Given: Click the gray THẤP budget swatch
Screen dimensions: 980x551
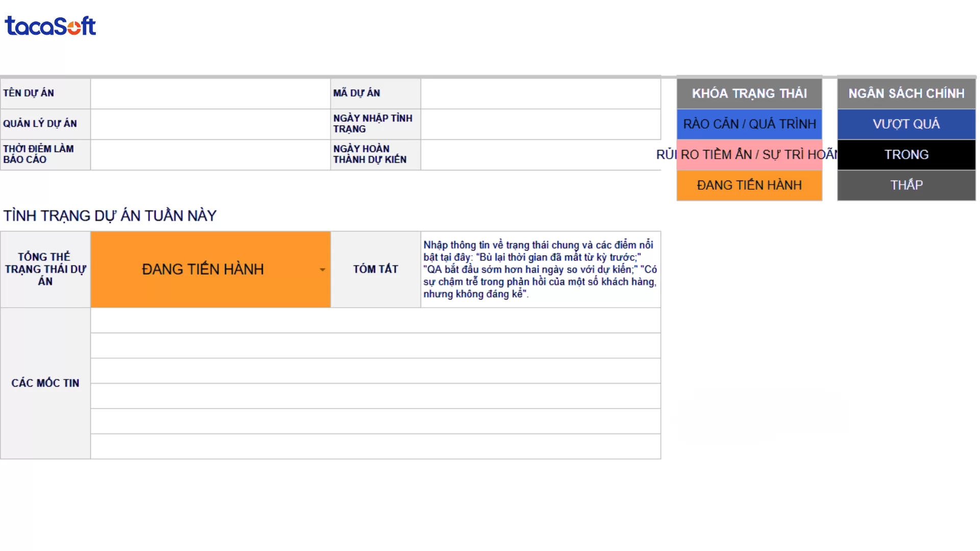Looking at the screenshot, I should pos(906,185).
